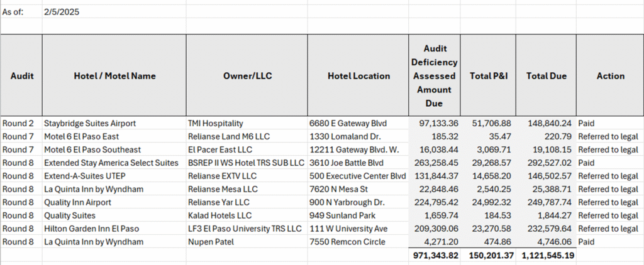Screen dimensions: 644x265
Task: Select total due 292,527.02
Action: click(x=547, y=163)
